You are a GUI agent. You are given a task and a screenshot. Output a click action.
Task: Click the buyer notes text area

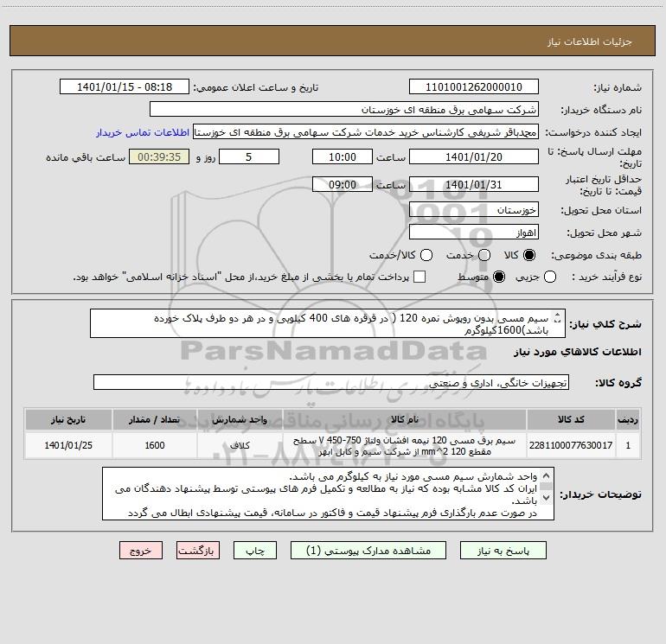tap(328, 494)
